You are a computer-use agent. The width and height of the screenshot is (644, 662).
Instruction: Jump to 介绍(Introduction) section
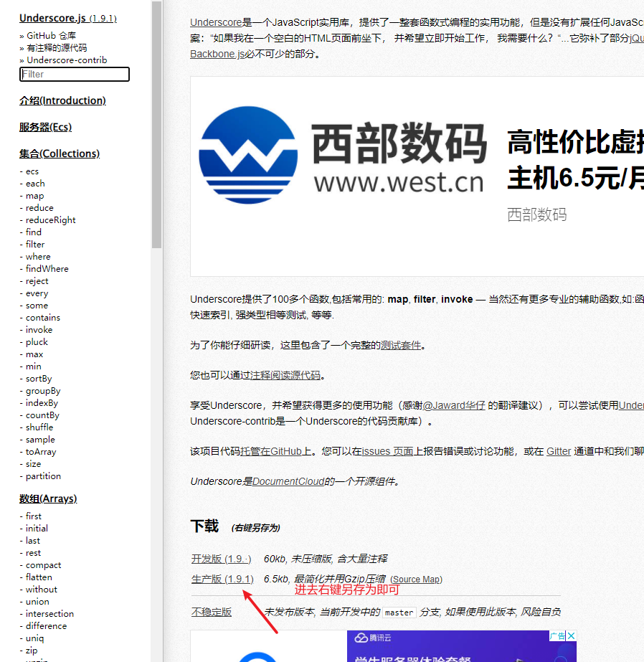coord(62,100)
